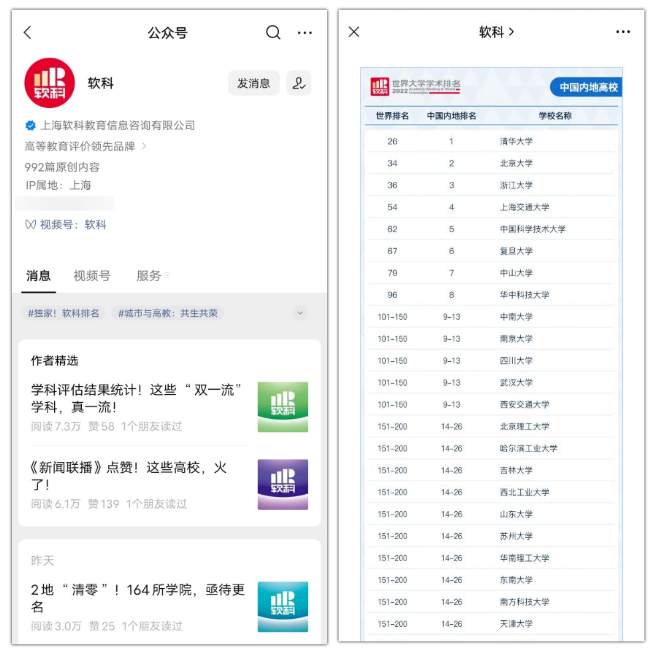This screenshot has width=659, height=650.
Task: Select 北京大学 in the ranking table
Action: tap(516, 163)
